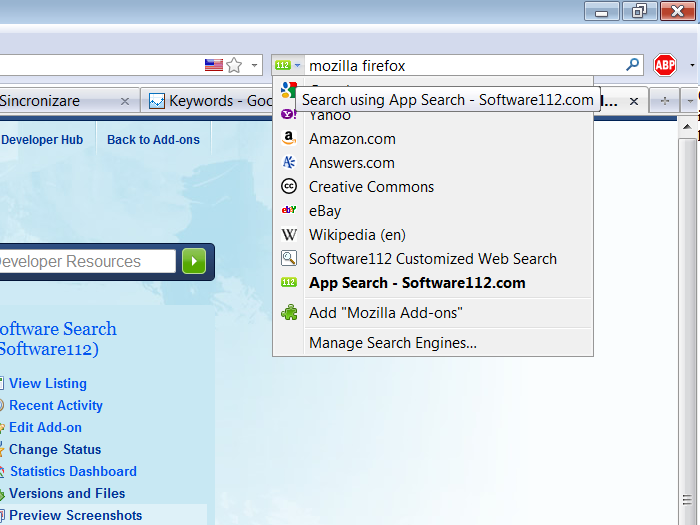Open the Versions and Files link

[67, 493]
